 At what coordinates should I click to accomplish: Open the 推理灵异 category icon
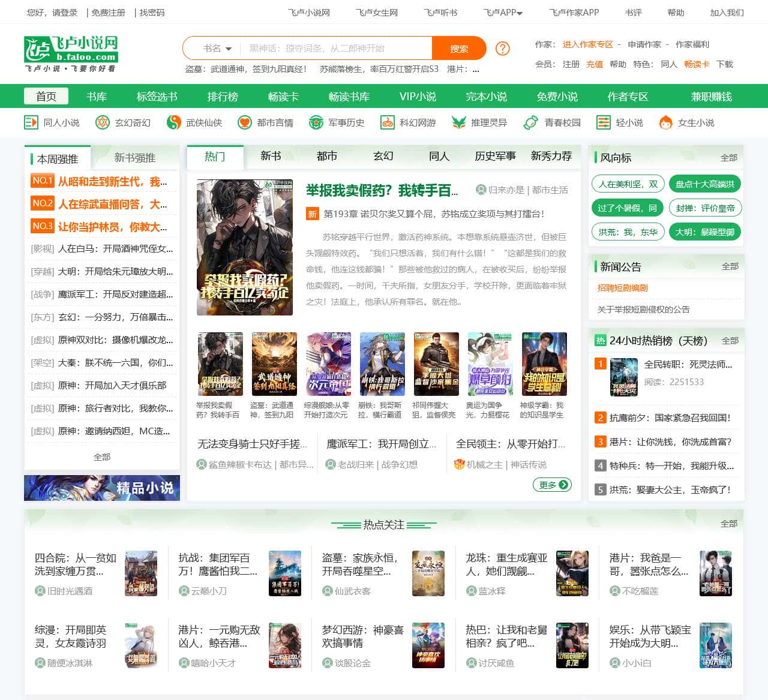tap(458, 122)
